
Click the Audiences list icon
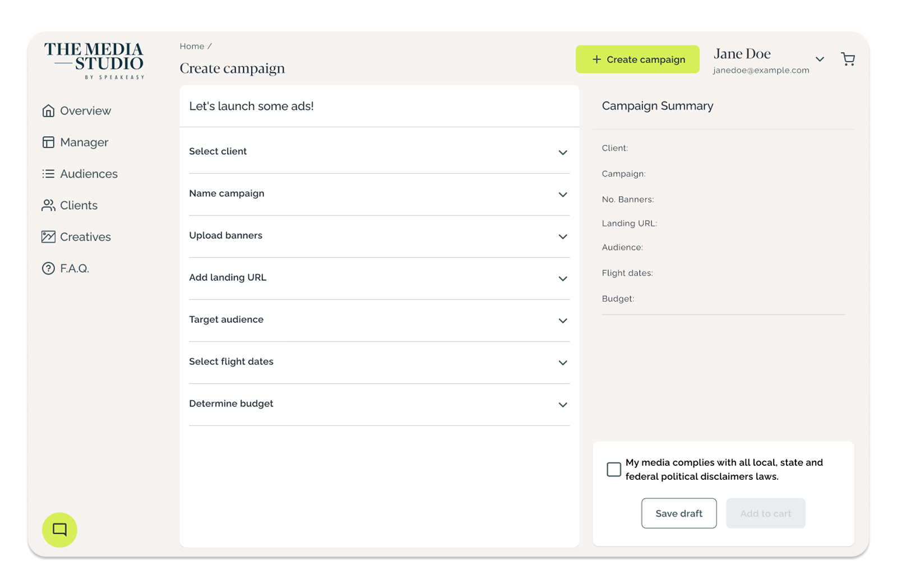tap(48, 174)
